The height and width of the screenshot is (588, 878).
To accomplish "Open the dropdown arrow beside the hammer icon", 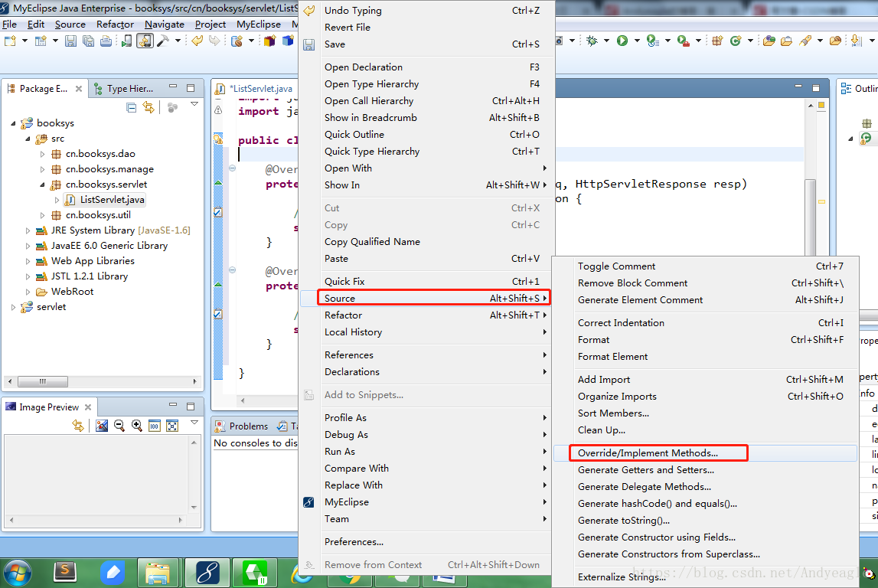I will click(178, 41).
